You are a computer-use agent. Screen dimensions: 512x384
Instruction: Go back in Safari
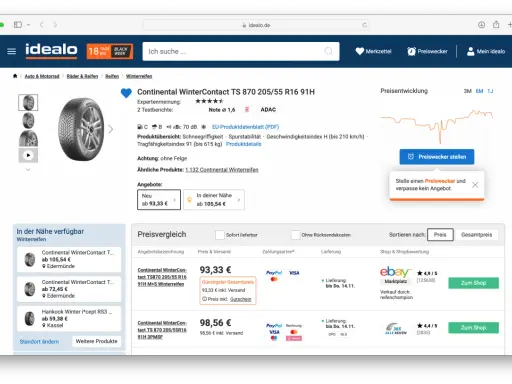tap(42, 25)
